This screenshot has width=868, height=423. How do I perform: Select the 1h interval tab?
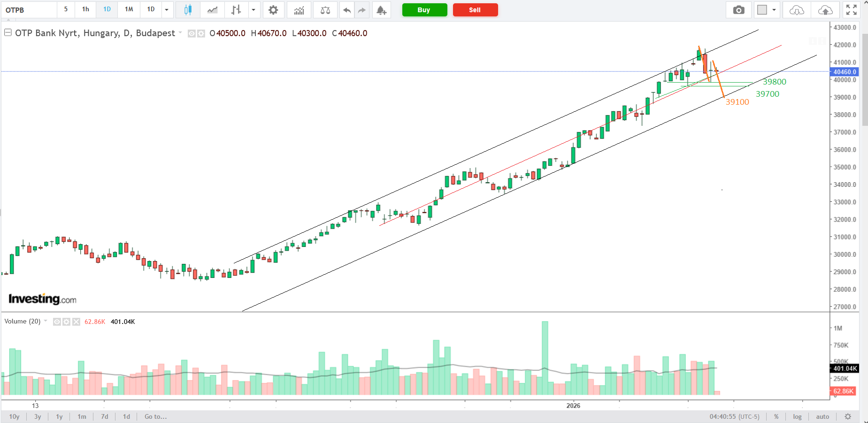click(85, 9)
